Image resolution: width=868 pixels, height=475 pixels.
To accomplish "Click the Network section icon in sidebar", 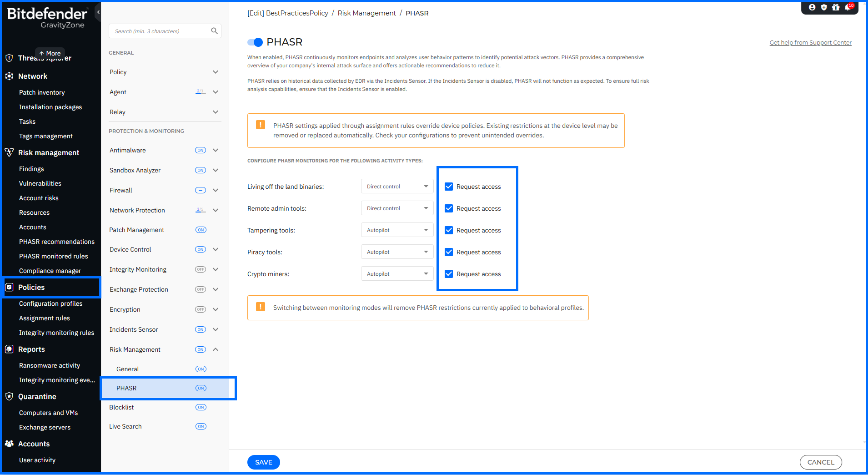I will coord(9,76).
